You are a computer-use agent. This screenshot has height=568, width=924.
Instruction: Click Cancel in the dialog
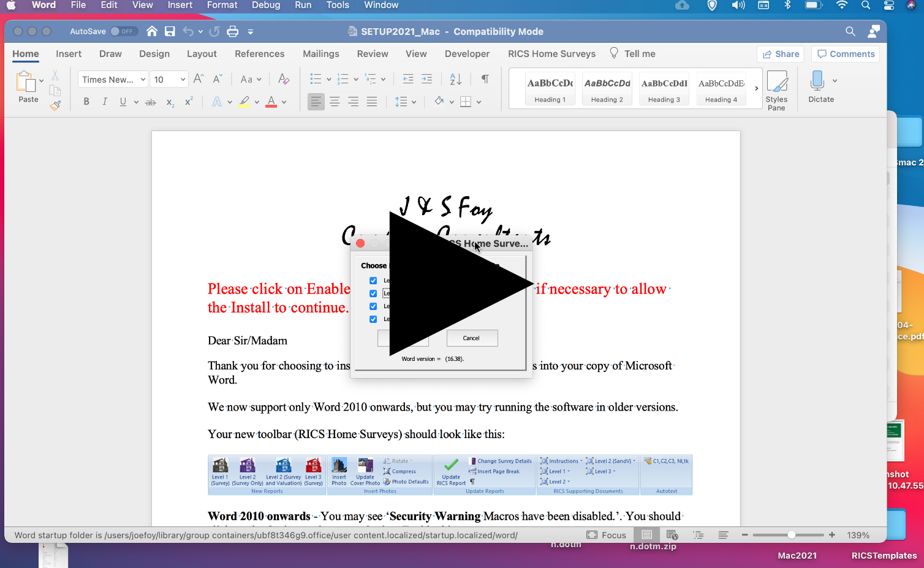tap(472, 338)
